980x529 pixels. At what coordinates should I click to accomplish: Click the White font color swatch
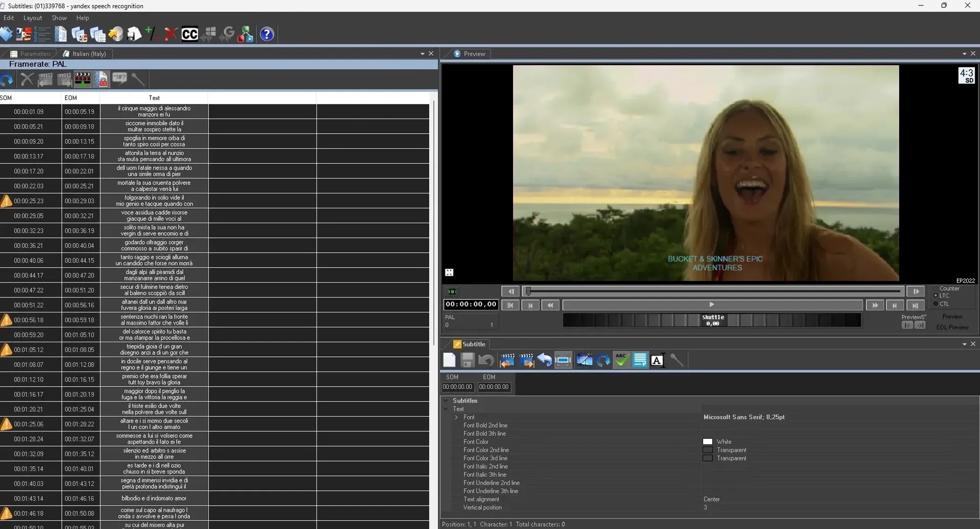pyautogui.click(x=708, y=442)
